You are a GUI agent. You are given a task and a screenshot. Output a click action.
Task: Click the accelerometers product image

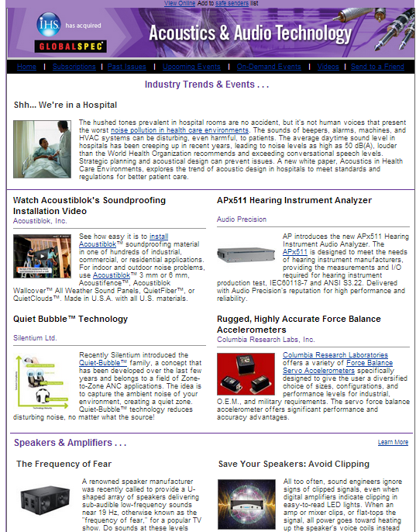(246, 374)
